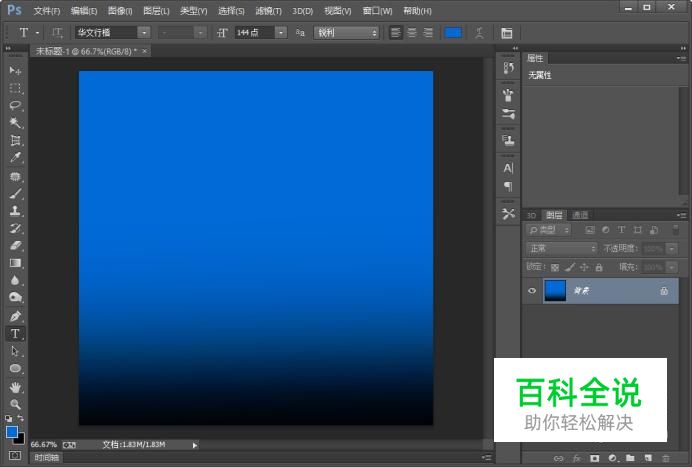The width and height of the screenshot is (692, 467).
Task: Click the blue text color swatch
Action: [x=453, y=33]
